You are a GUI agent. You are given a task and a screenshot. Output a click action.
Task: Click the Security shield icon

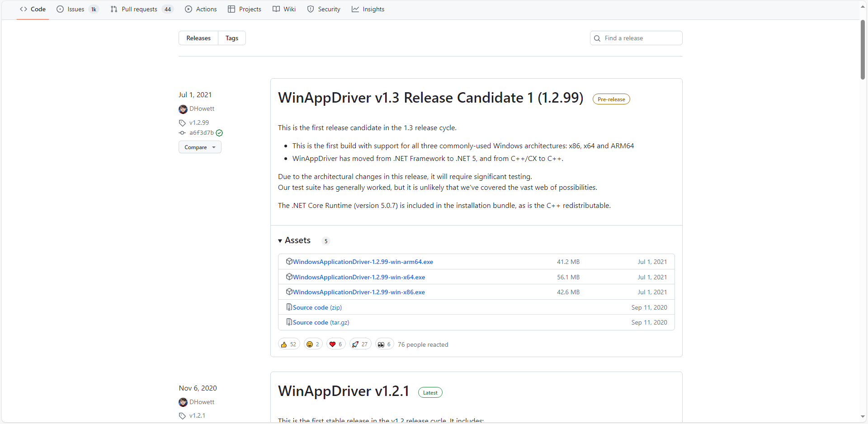tap(311, 9)
